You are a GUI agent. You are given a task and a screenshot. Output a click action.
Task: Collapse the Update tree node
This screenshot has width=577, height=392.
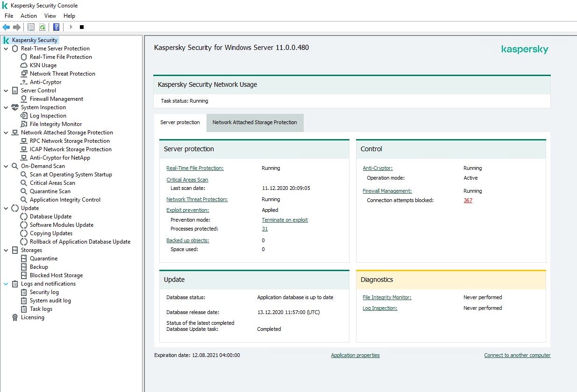6,208
